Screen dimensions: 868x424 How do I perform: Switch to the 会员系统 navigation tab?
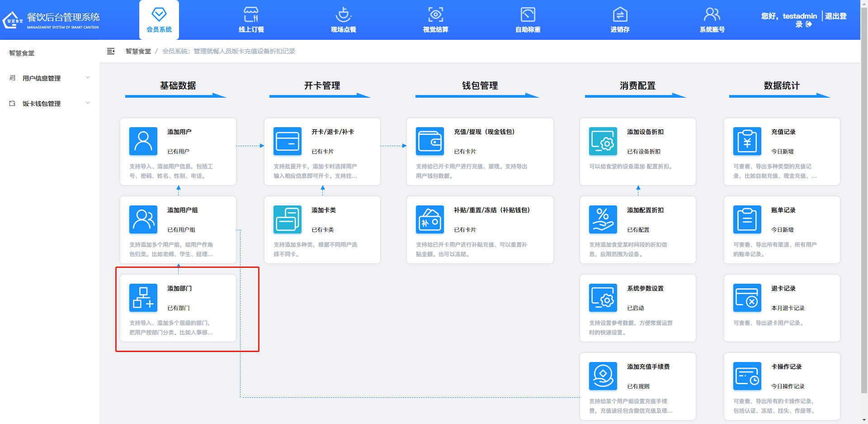159,20
